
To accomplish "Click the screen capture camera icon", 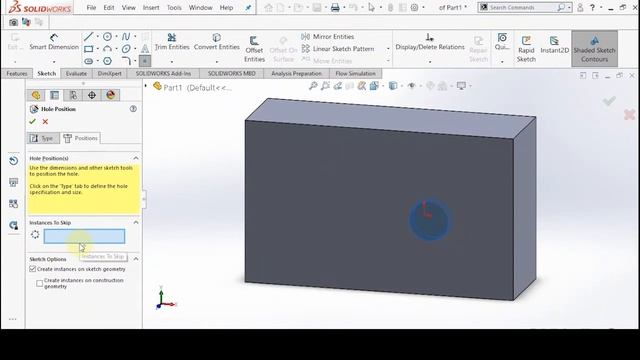I will pyautogui.click(x=13, y=22).
